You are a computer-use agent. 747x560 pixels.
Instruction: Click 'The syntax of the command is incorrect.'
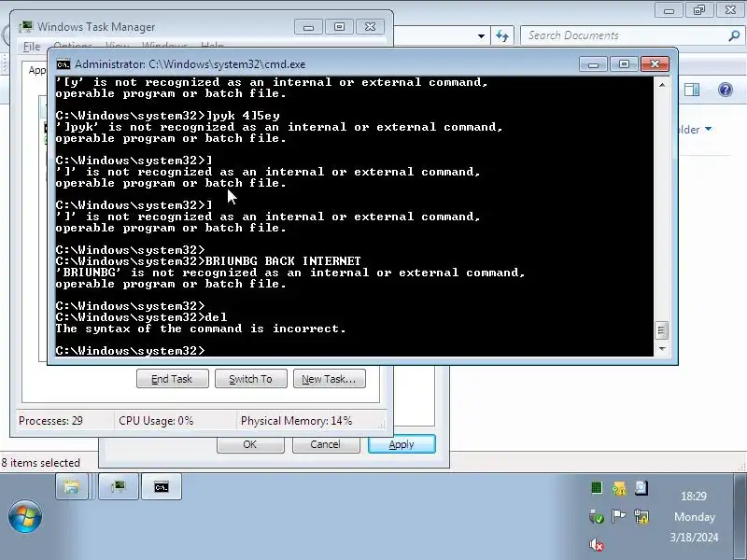[x=201, y=329]
